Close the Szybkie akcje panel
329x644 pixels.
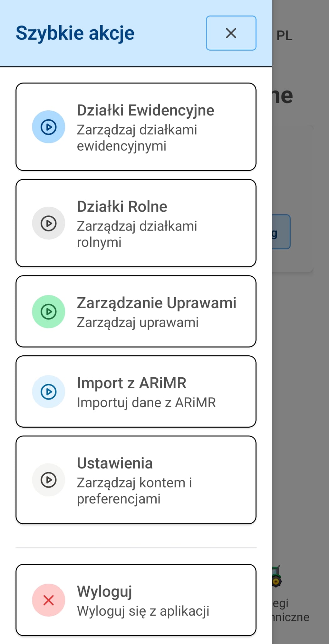pos(231,33)
